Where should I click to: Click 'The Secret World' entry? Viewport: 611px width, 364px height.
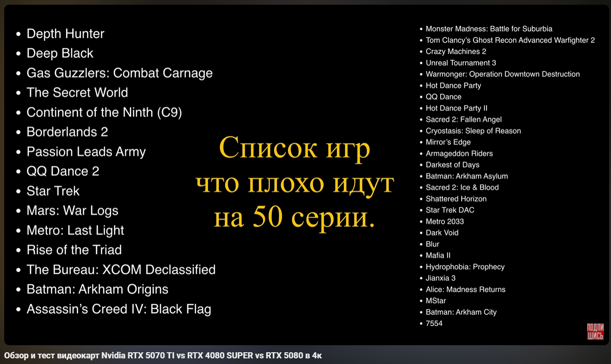pyautogui.click(x=77, y=93)
